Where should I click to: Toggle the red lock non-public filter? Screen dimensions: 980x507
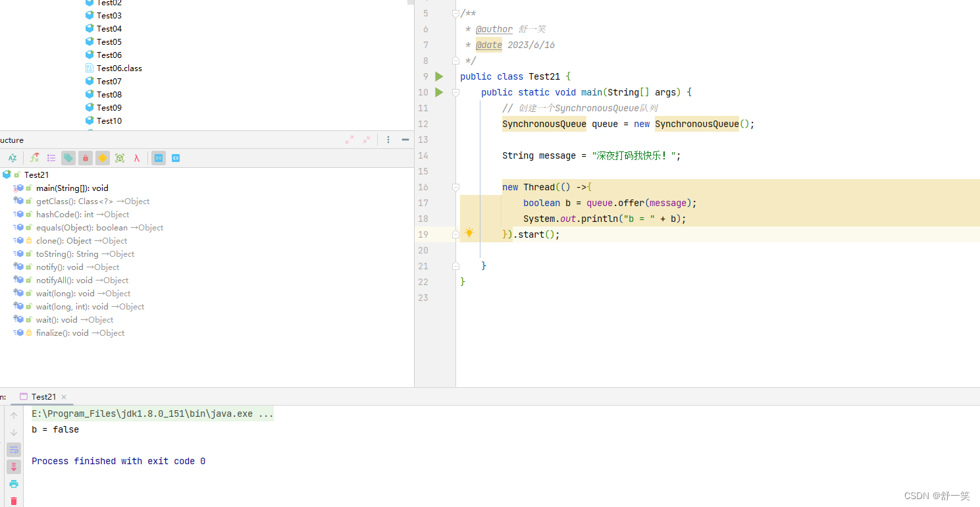(86, 158)
